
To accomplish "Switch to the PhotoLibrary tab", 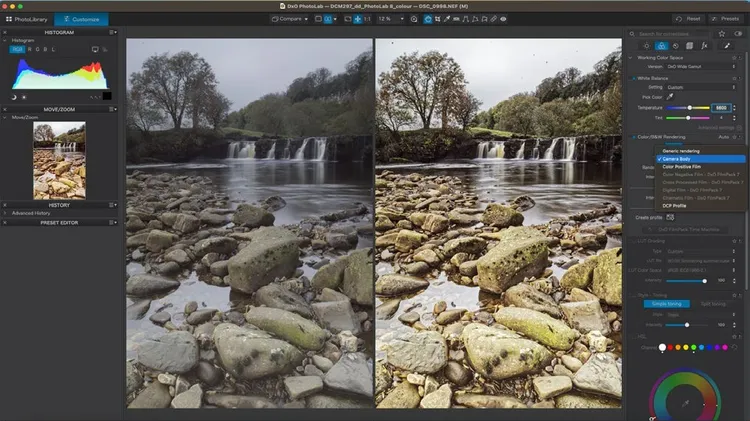I will click(x=27, y=19).
